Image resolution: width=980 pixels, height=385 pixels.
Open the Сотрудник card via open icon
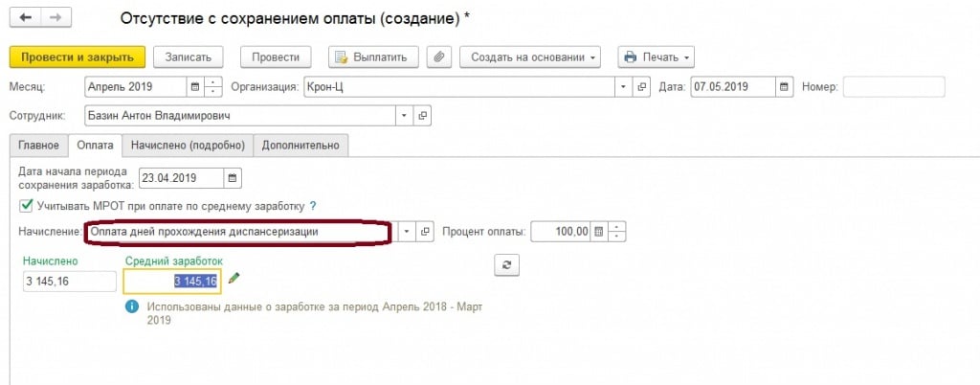422,116
